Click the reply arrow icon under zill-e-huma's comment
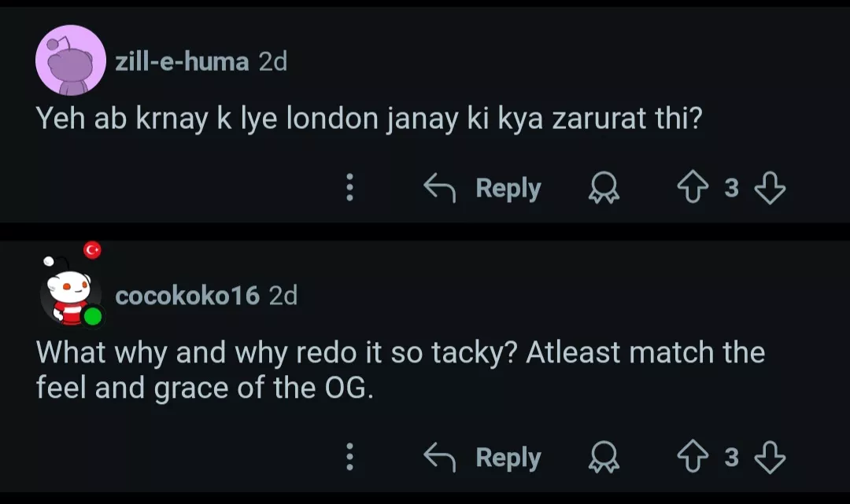The image size is (850, 504). pos(441,189)
